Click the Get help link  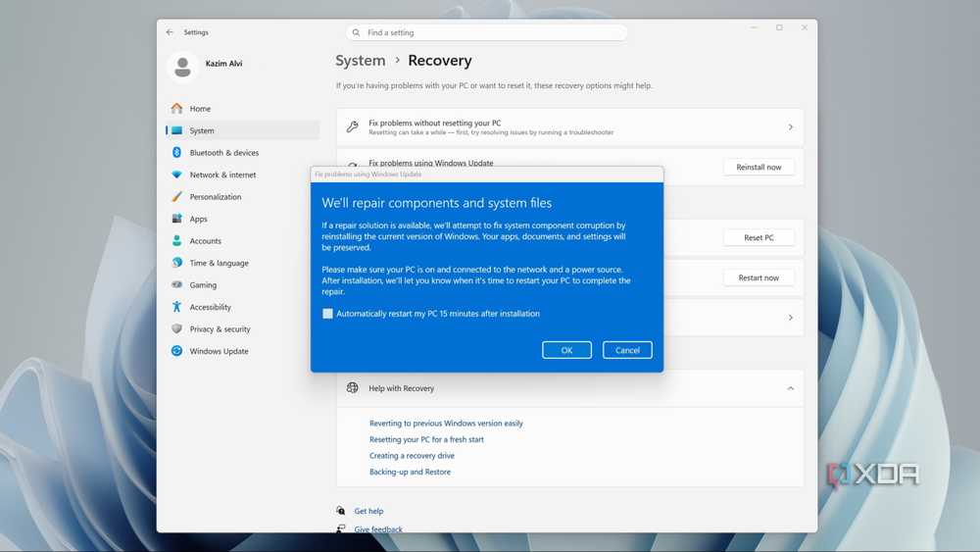(x=368, y=511)
